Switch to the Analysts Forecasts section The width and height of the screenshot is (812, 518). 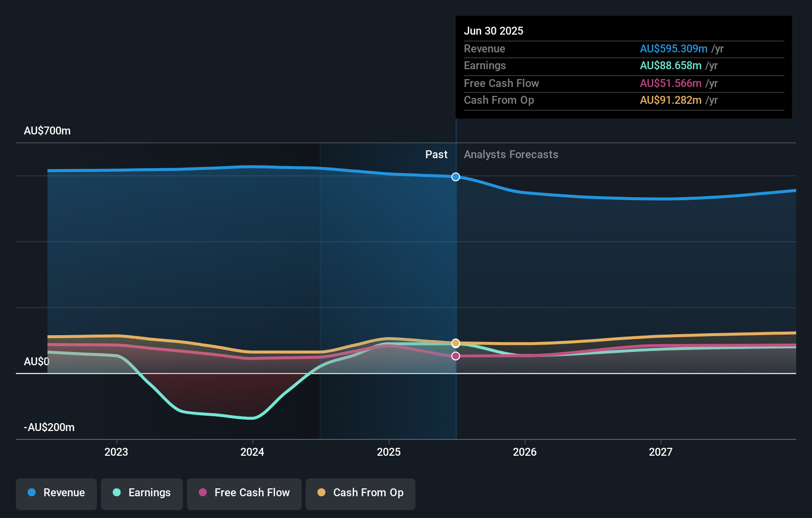(511, 154)
